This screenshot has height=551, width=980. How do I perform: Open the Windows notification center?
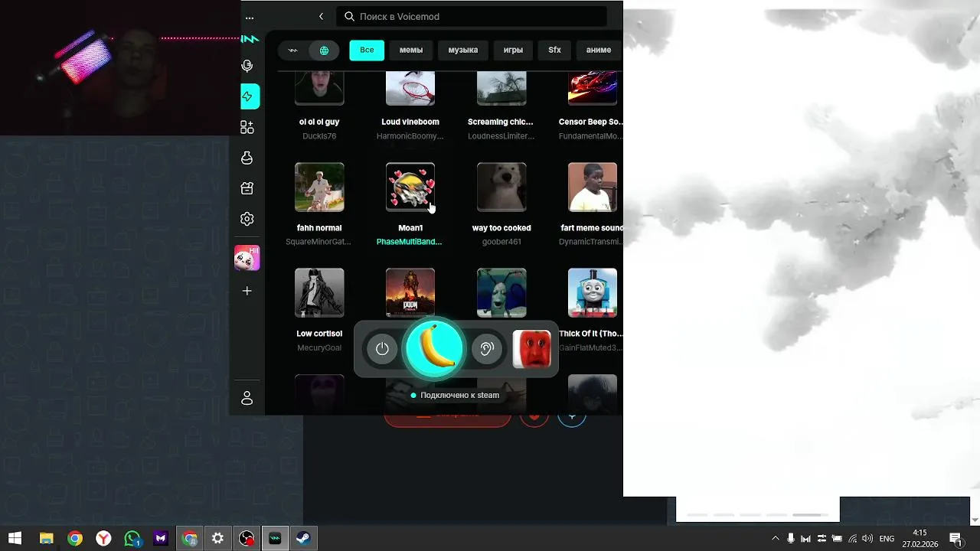click(955, 539)
